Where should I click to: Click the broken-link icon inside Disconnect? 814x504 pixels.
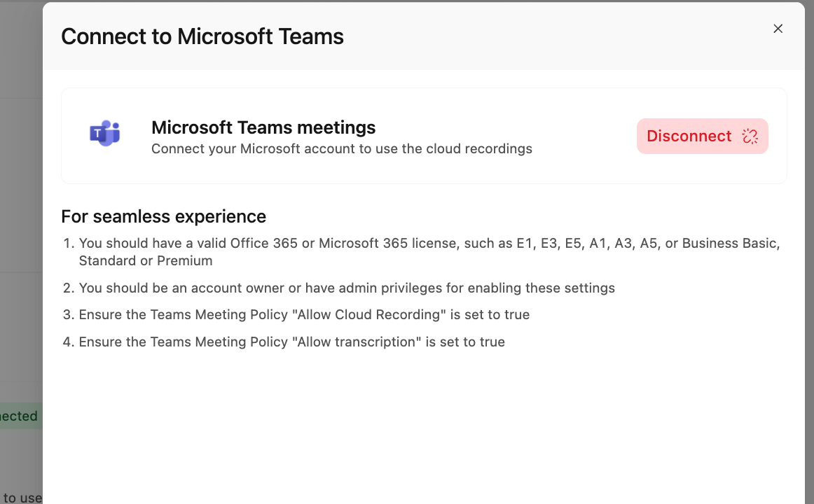click(750, 136)
